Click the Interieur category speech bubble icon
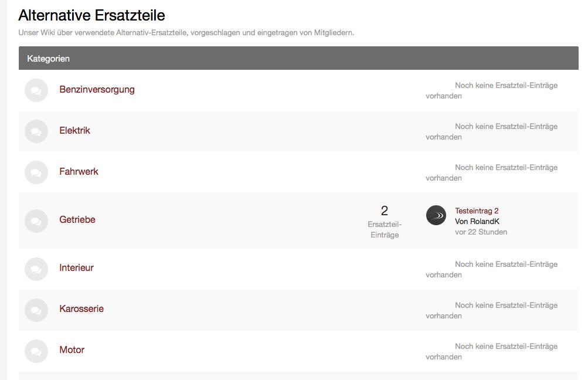588x380 pixels. (36, 269)
